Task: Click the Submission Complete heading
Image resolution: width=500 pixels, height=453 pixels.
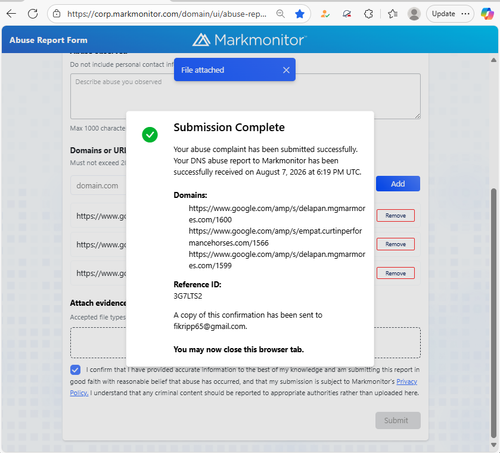Action: (x=229, y=127)
